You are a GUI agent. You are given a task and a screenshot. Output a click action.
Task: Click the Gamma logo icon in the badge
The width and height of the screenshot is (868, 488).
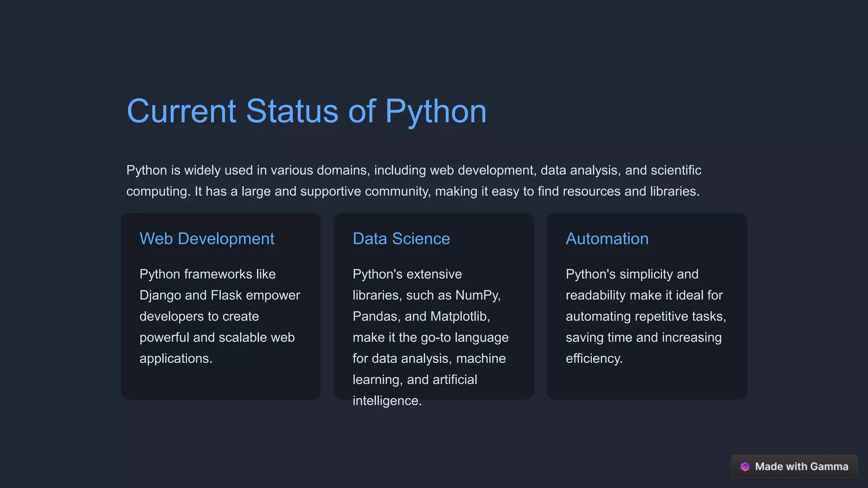(745, 466)
